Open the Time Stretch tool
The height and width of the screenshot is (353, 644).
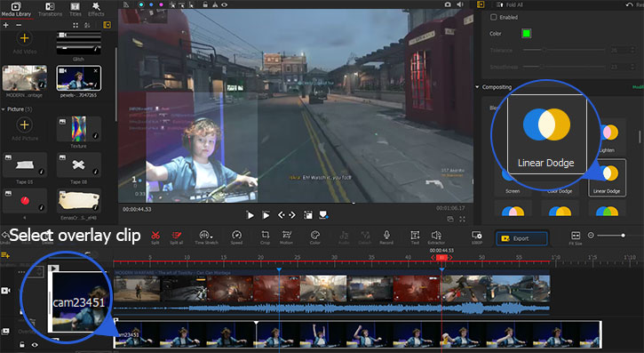(x=206, y=237)
